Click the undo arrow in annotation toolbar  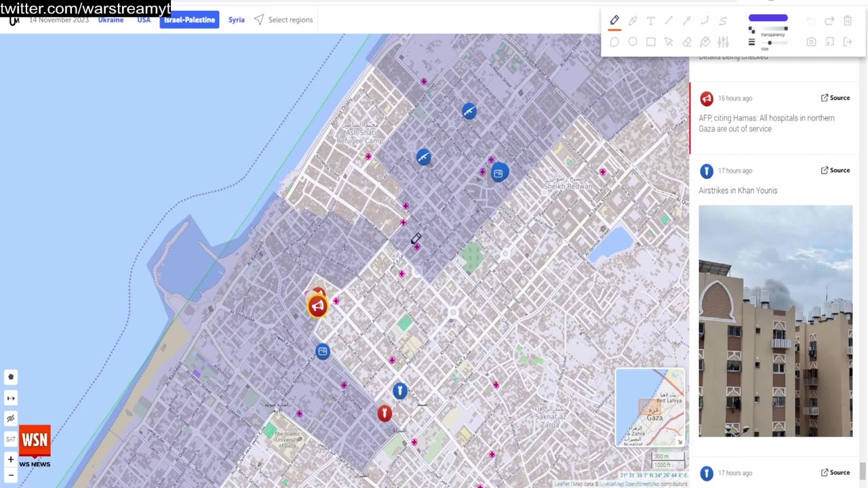[811, 21]
